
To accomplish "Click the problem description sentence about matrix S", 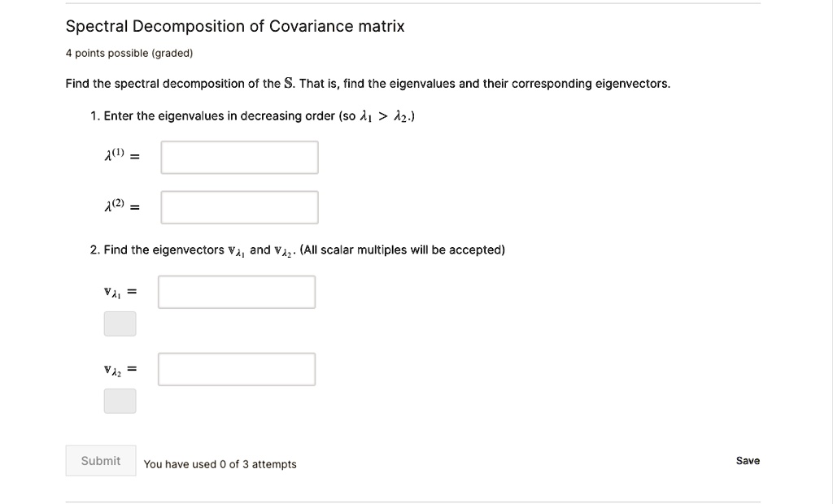I will click(367, 83).
